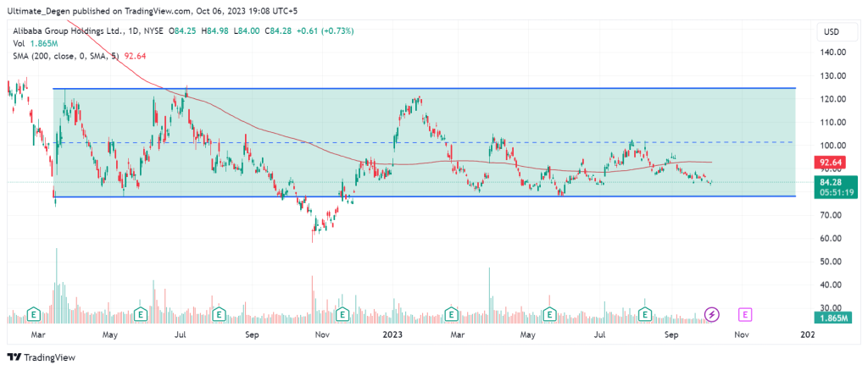Click the 50.00 price axis label
Image resolution: width=868 pixels, height=370 pixels.
coord(832,262)
